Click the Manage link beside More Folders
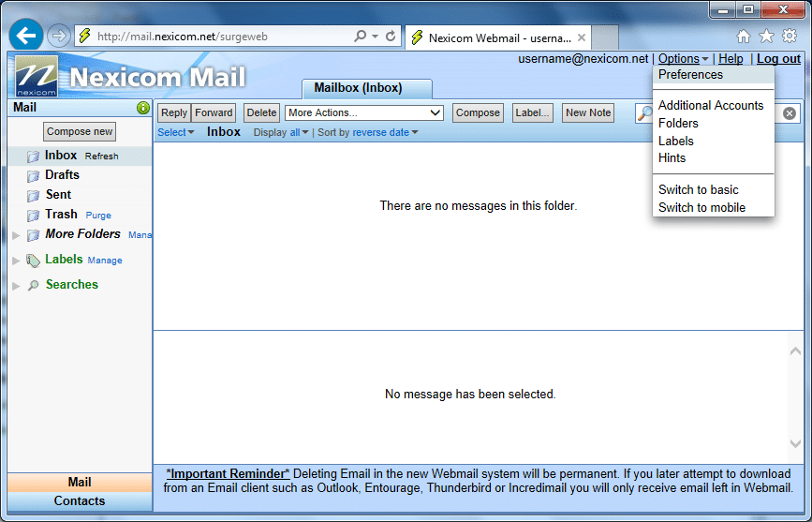The image size is (812, 522). [x=140, y=235]
